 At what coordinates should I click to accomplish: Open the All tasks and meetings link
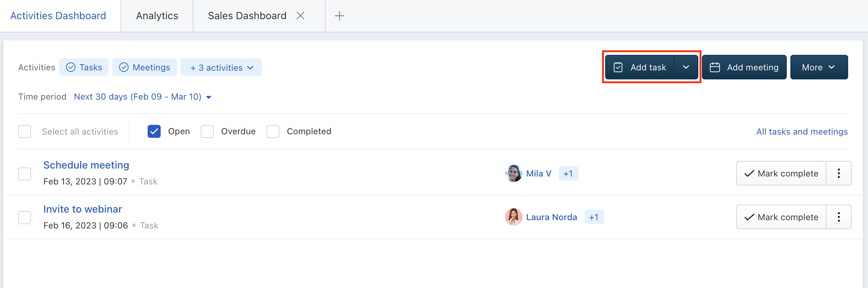click(802, 132)
